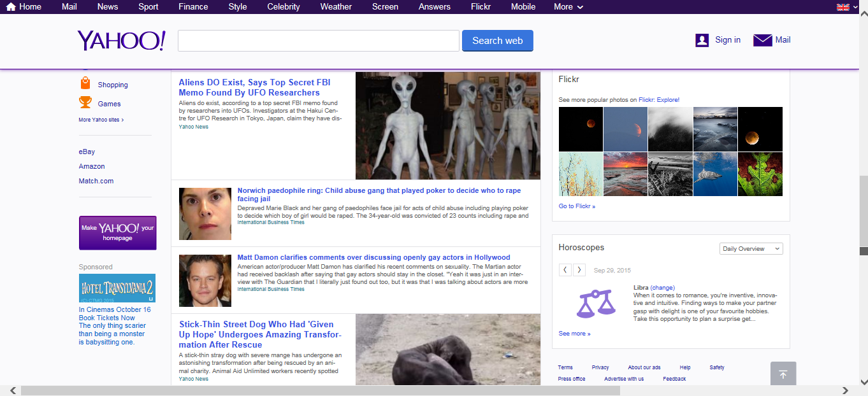Click the horizontal scrollbar thumb

click(x=321, y=390)
